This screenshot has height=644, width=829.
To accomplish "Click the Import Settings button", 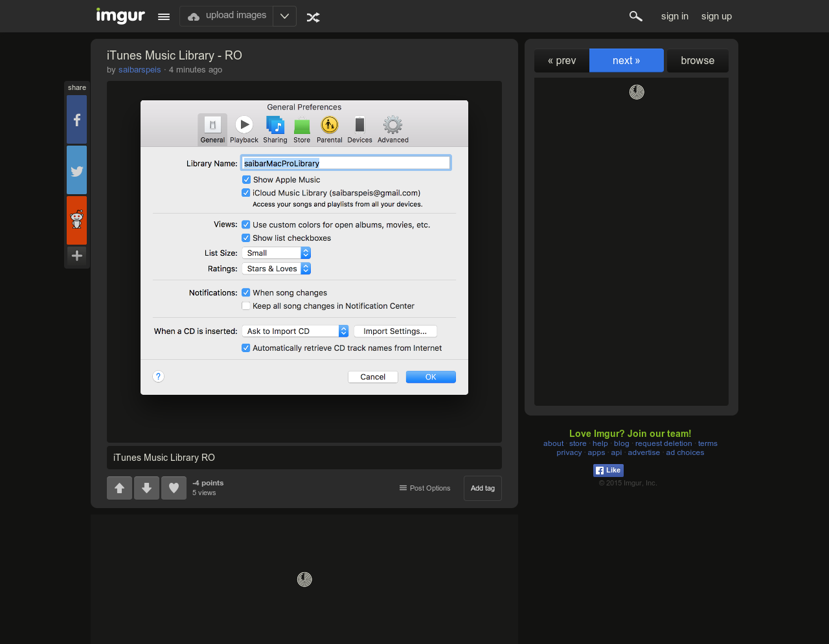I will coord(395,331).
